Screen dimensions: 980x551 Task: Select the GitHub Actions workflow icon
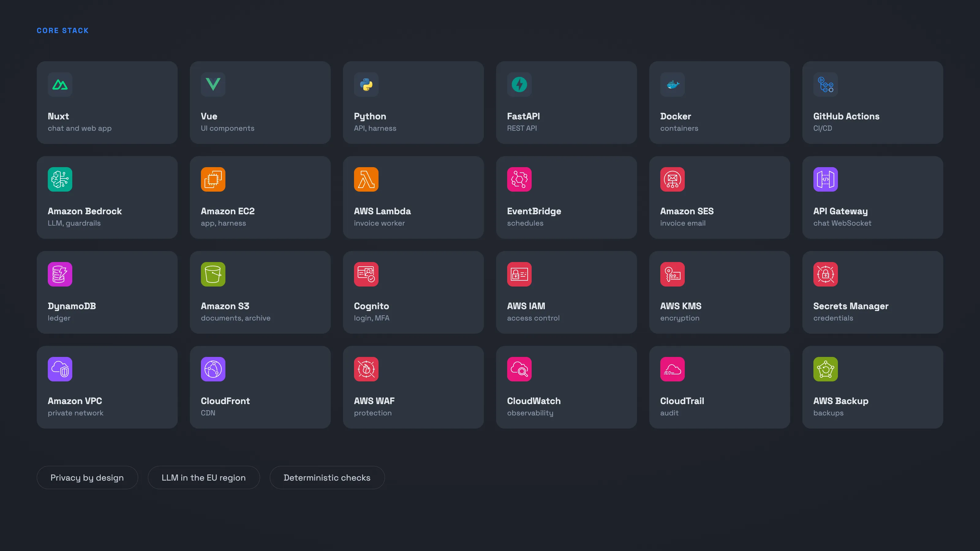pos(826,84)
